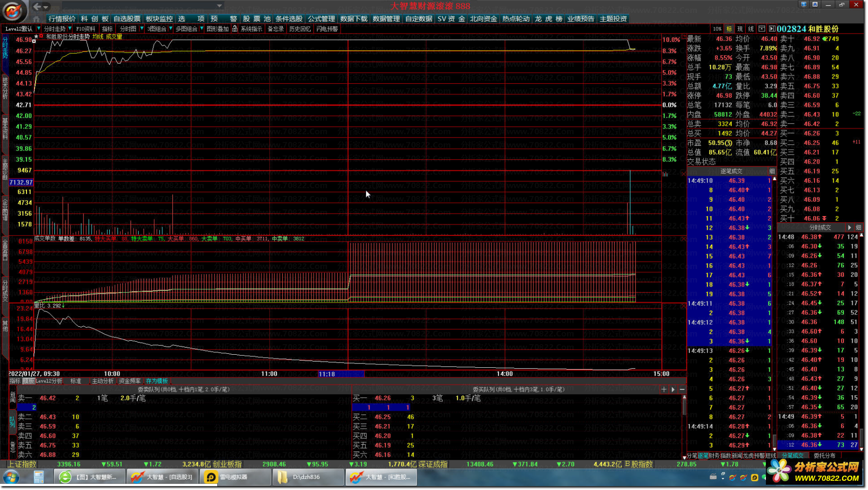This screenshot has height=490, width=868.
Task: Click the 分时成交 list scrollbar
Action: (861, 342)
